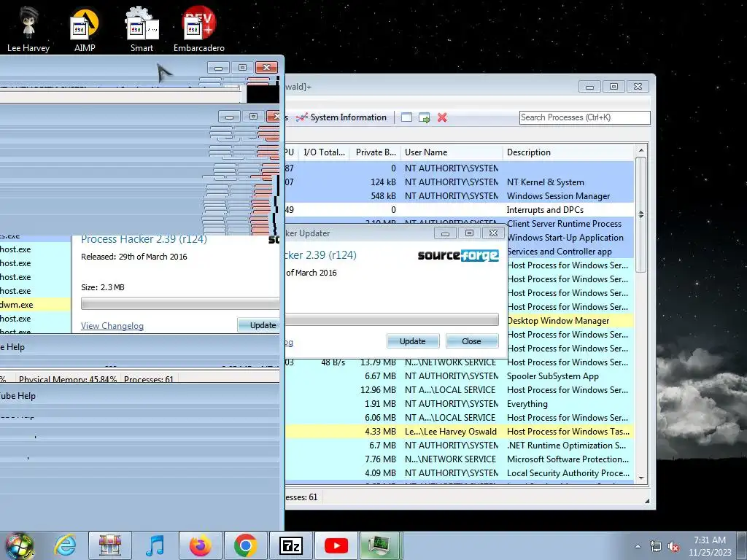Viewport: 747px width, 560px height.
Task: Maximize the main Process Hacker window
Action: coord(614,87)
